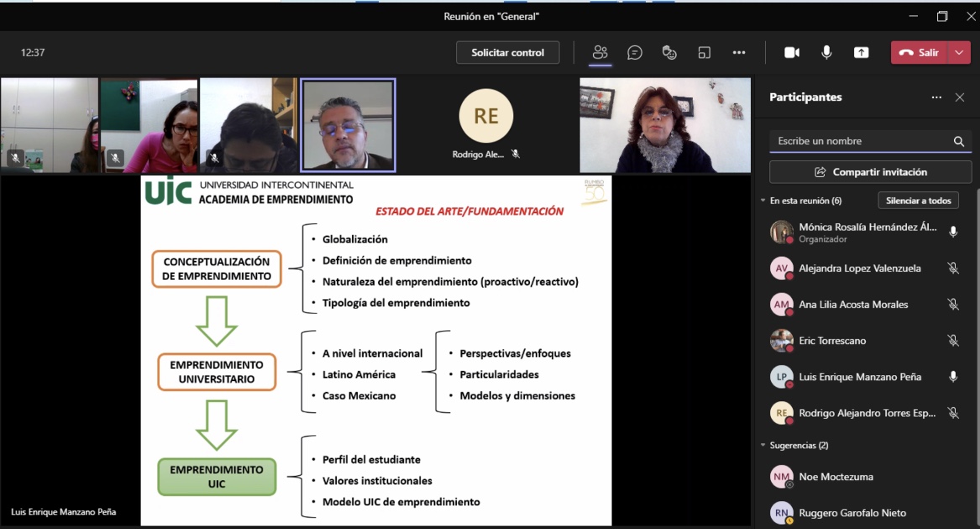Click Compartir invitación button

pos(871,172)
